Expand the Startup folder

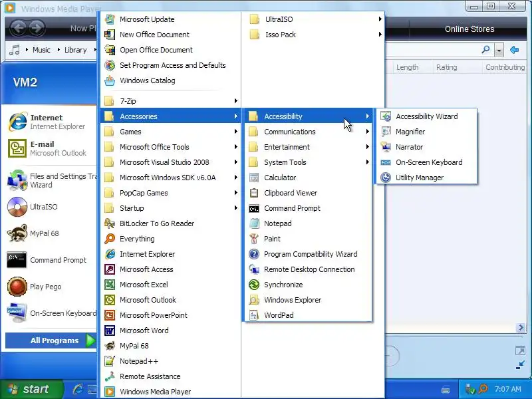(x=171, y=208)
